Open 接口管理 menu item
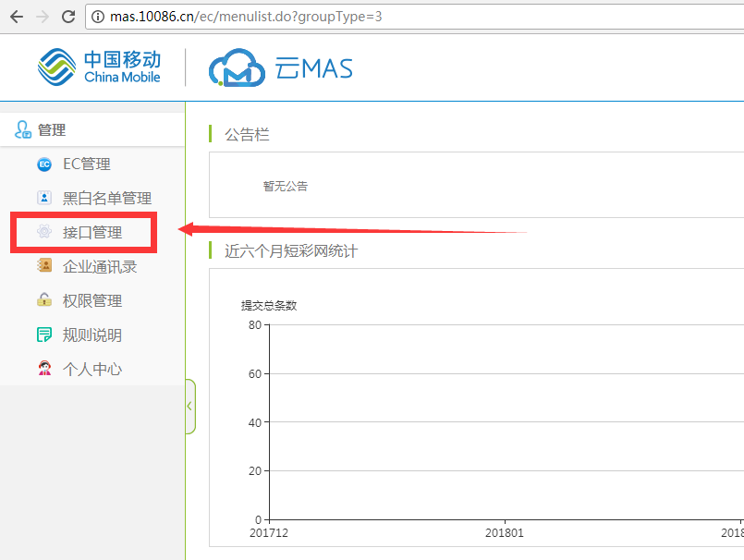The width and height of the screenshot is (744, 560). [x=91, y=233]
